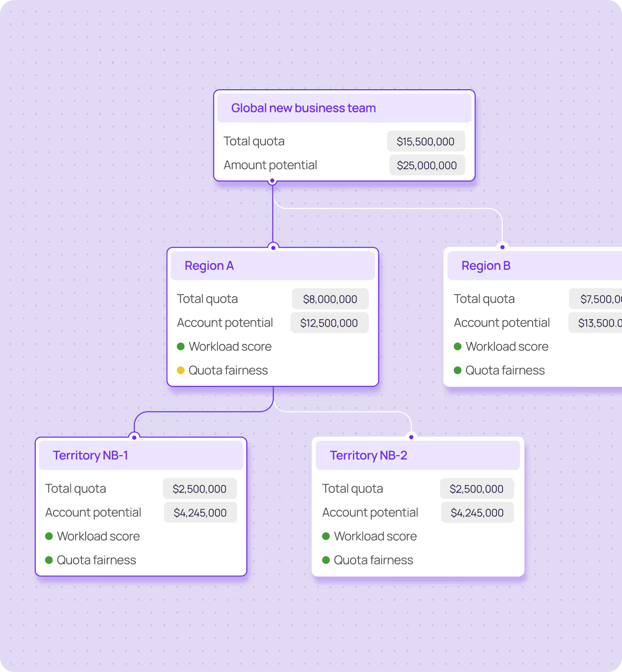
Task: Click the yellow Quota fairness dot in Region A
Action: click(181, 370)
